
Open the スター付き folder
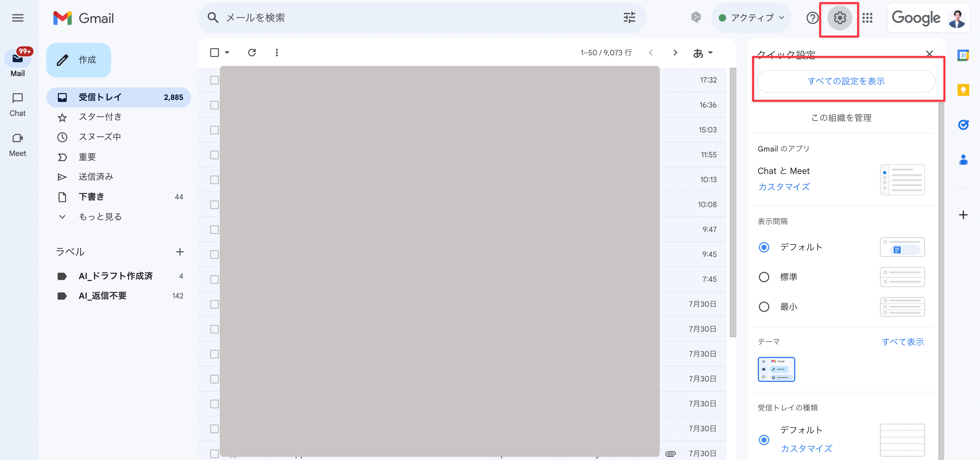tap(100, 117)
